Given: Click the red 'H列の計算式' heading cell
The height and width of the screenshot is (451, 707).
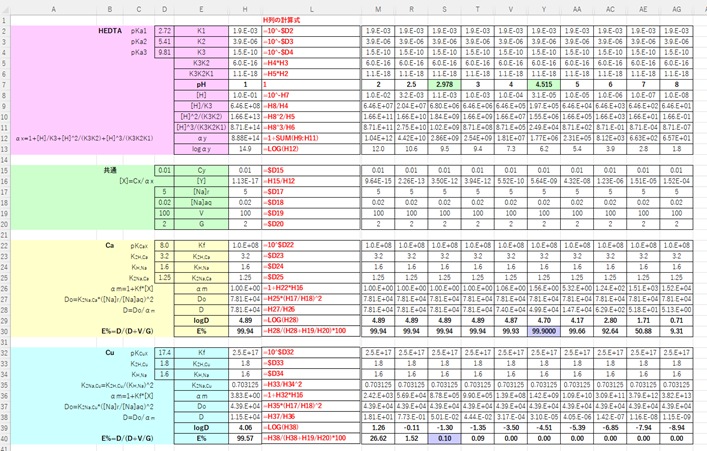Looking at the screenshot, I should (282, 20).
